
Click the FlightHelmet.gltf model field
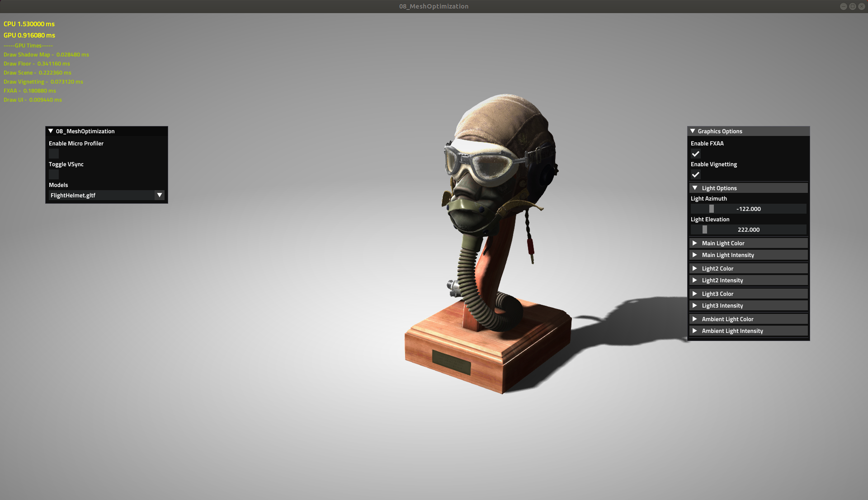click(102, 195)
